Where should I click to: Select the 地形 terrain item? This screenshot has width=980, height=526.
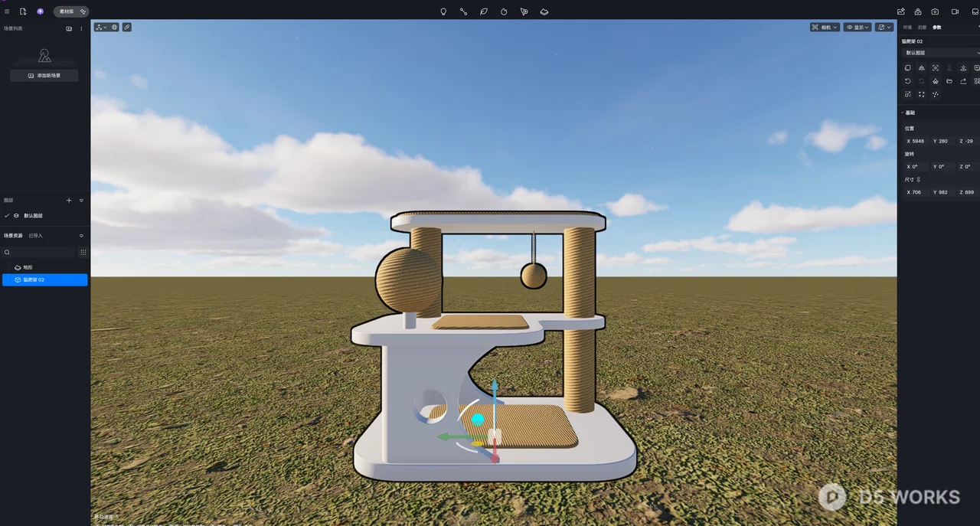[28, 267]
